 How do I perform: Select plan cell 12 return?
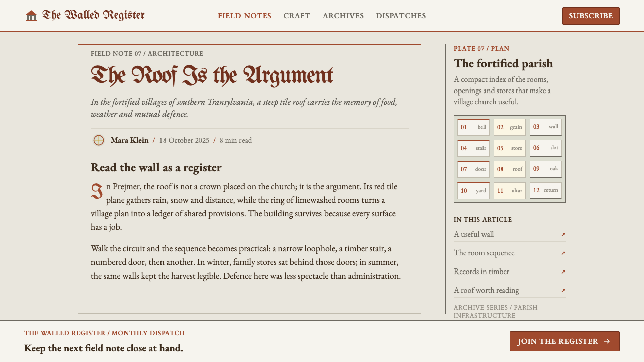[546, 191]
